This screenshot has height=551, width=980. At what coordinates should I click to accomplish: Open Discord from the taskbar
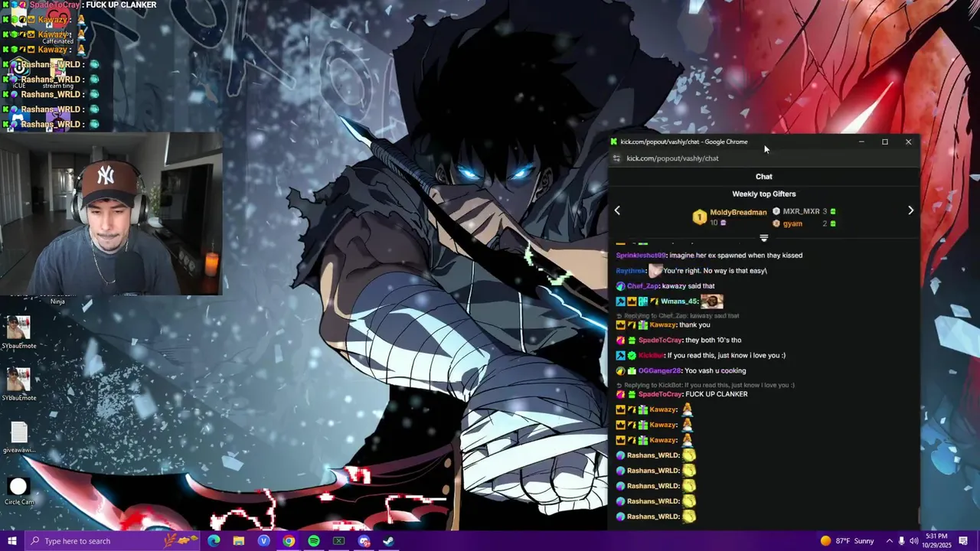click(x=364, y=541)
